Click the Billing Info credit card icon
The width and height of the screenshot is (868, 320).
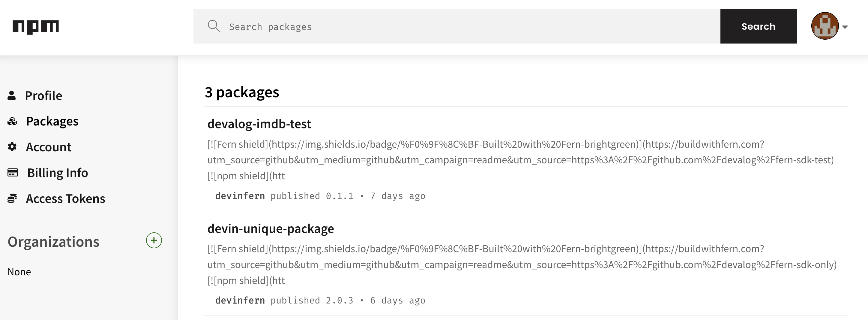point(12,173)
